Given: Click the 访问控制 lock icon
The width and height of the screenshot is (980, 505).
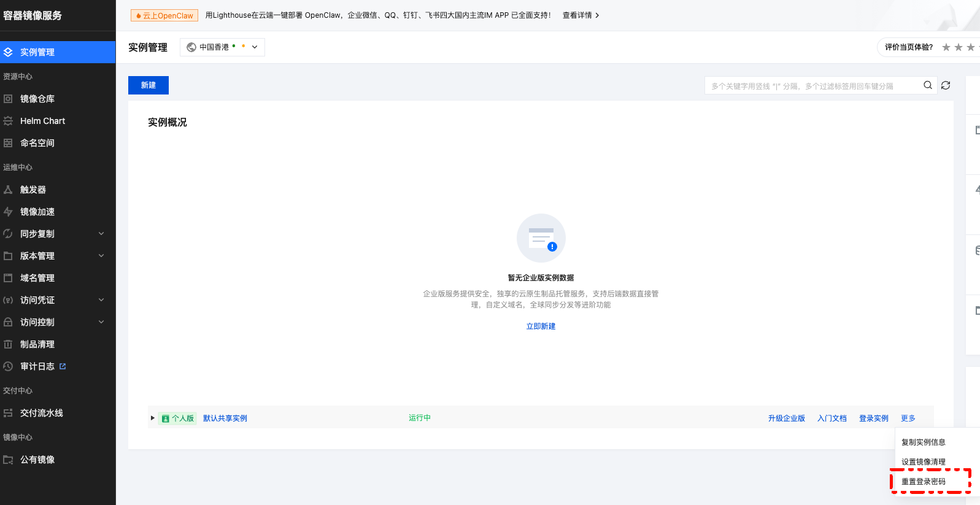Looking at the screenshot, I should pyautogui.click(x=8, y=322).
